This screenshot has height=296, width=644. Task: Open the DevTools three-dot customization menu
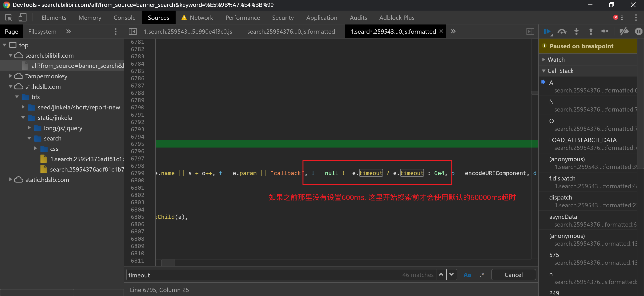pyautogui.click(x=636, y=17)
